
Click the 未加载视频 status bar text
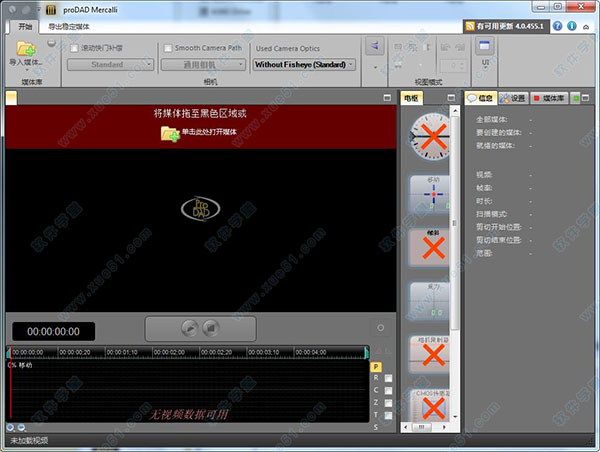pyautogui.click(x=29, y=441)
